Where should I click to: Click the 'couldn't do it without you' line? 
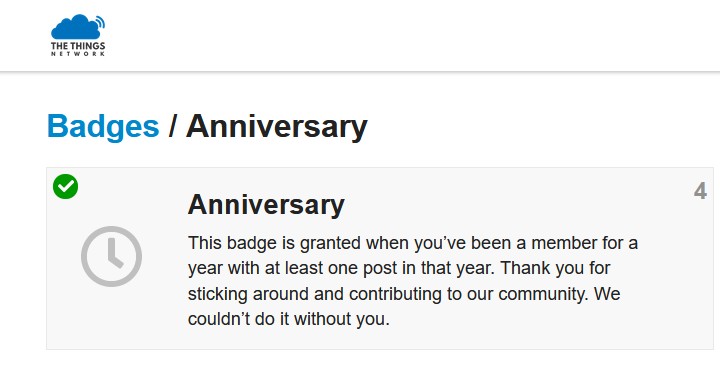click(x=289, y=319)
